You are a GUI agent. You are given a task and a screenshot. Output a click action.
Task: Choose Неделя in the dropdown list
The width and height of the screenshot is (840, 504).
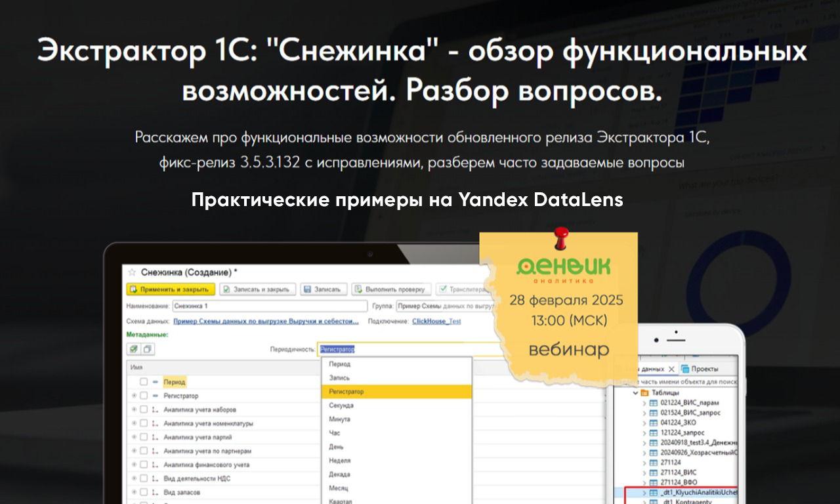click(396, 460)
